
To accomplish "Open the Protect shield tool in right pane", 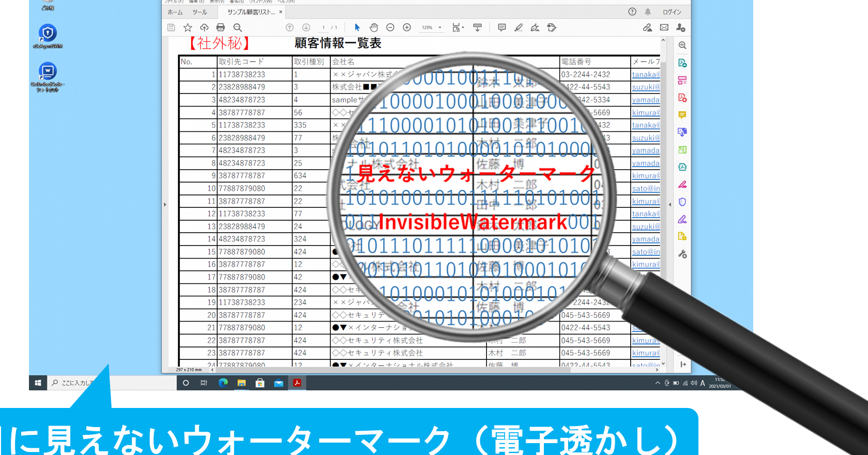I will click(682, 202).
